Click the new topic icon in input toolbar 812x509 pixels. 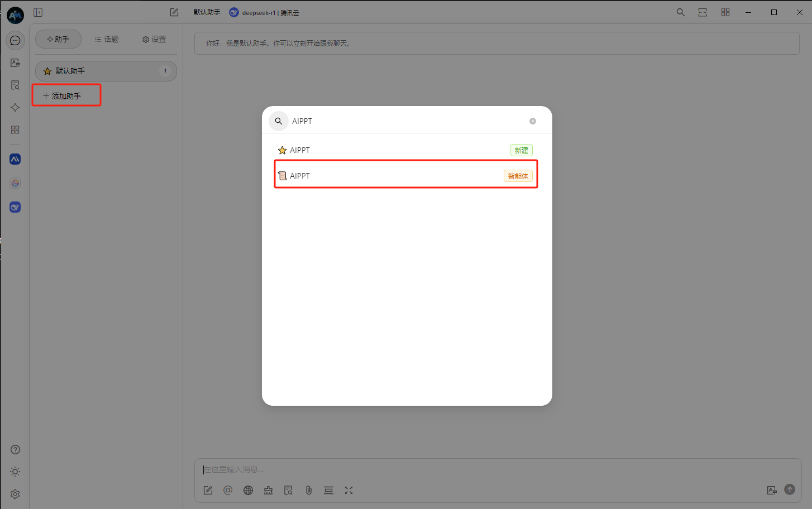point(208,490)
